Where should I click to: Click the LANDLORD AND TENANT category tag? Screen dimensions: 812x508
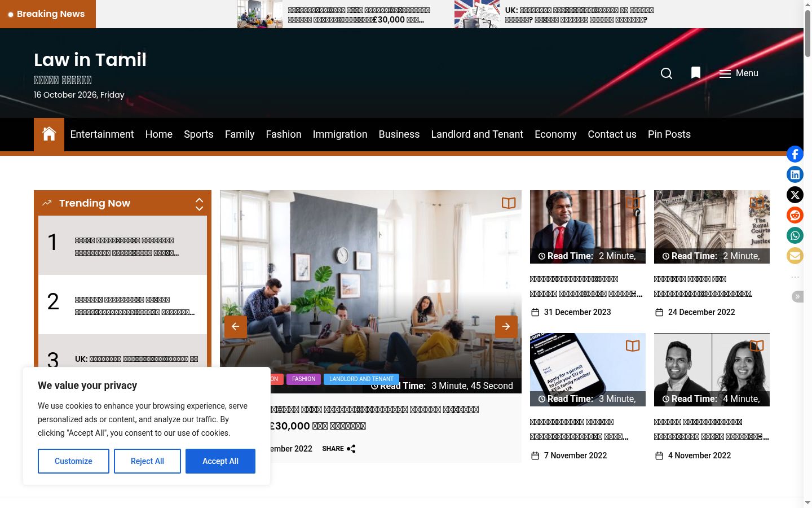click(361, 379)
